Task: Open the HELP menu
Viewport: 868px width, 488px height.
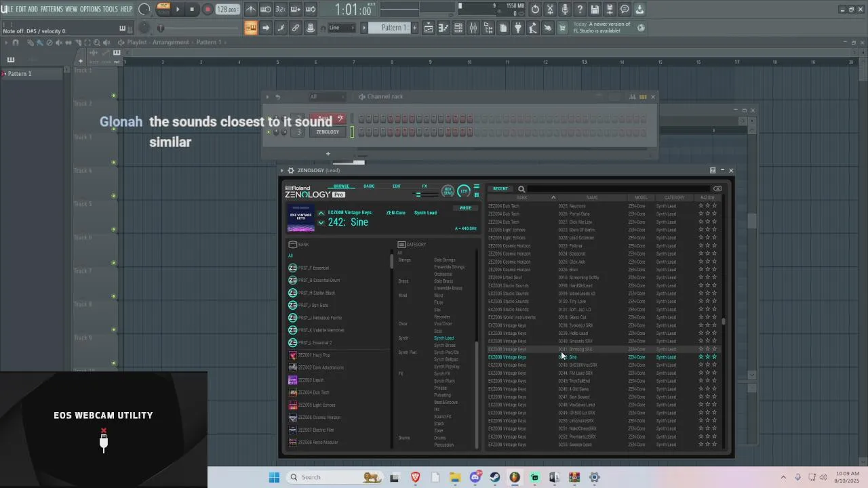Action: pyautogui.click(x=127, y=9)
